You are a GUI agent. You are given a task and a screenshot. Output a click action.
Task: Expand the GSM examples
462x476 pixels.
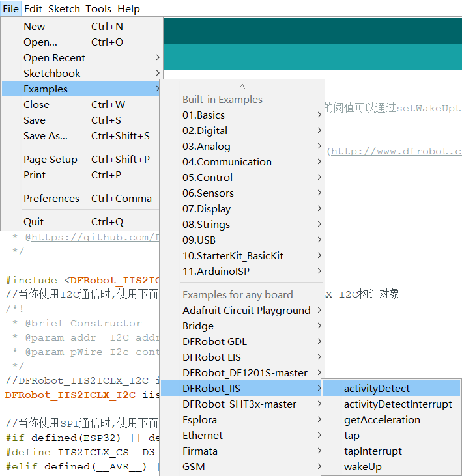click(242, 467)
